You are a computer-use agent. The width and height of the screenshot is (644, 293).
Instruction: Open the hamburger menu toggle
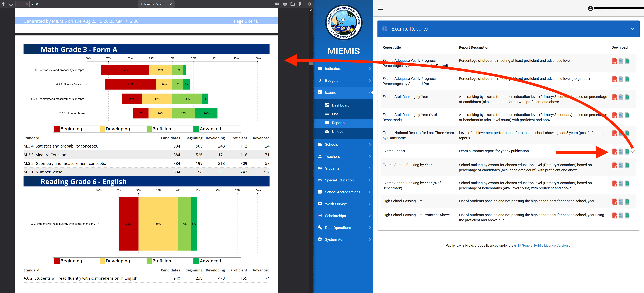click(380, 8)
